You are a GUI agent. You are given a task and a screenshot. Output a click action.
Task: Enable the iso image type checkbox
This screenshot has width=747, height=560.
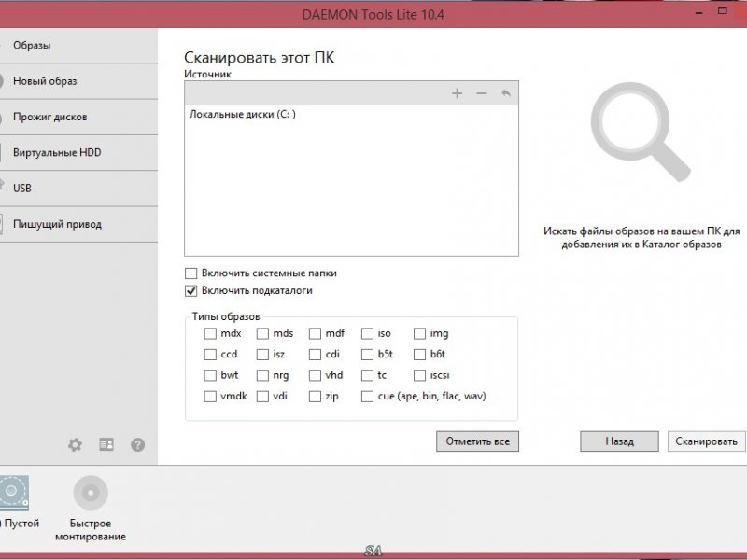click(x=367, y=334)
